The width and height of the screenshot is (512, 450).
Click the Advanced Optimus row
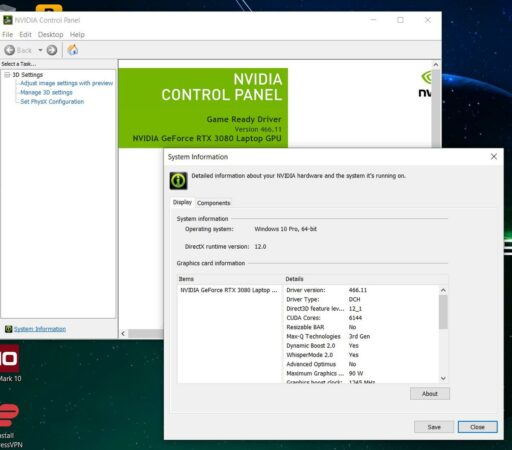[362, 364]
